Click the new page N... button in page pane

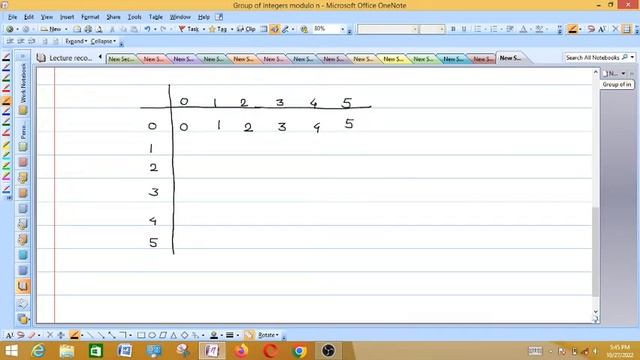tap(611, 73)
